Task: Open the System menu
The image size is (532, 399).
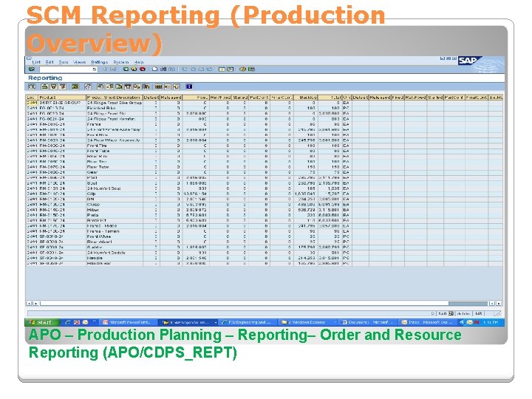Action: (x=121, y=62)
